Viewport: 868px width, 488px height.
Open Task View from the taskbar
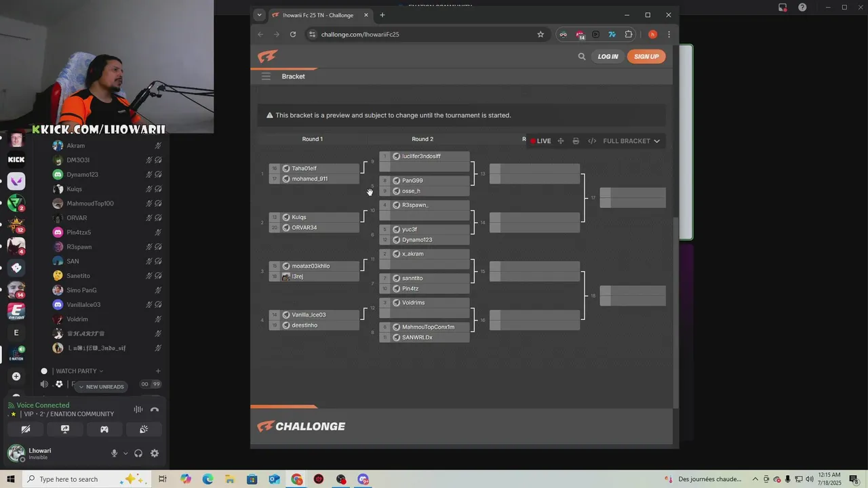click(x=163, y=479)
